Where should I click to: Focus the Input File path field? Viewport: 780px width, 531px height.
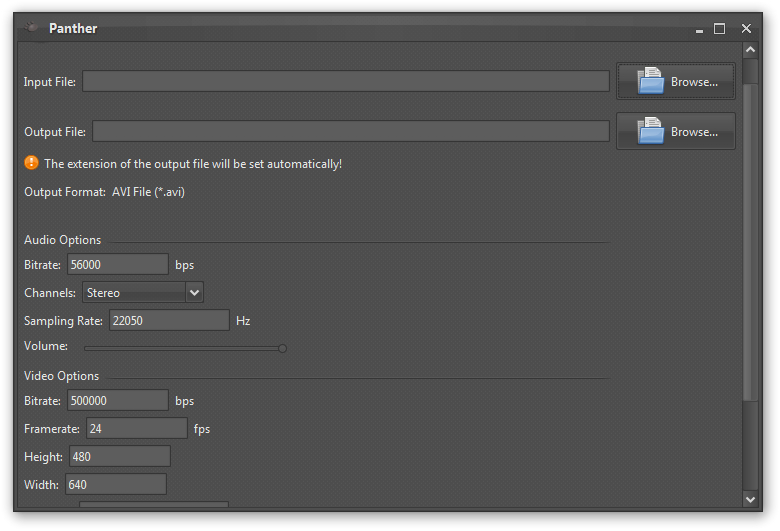coord(345,82)
